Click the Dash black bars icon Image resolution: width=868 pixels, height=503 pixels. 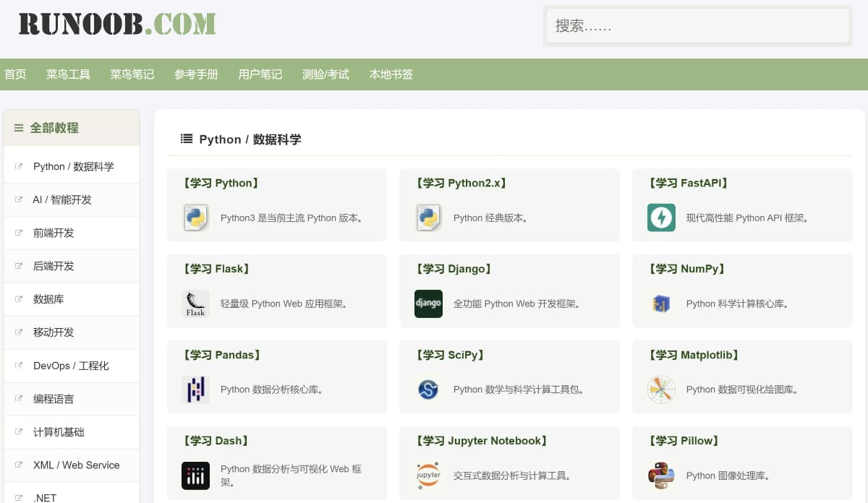click(195, 476)
